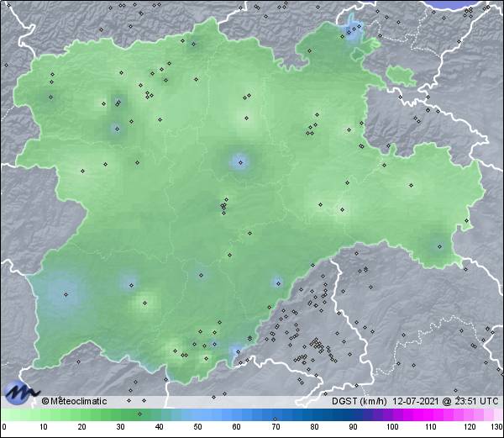Click scale label 20
This screenshot has width=504, height=438.
pos(82,427)
